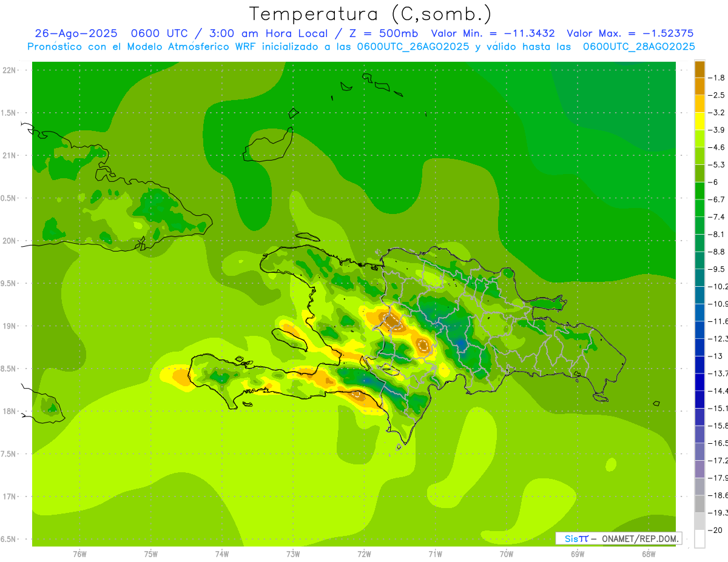The width and height of the screenshot is (728, 562).
Task: Click the '69W' longitude label
Action: 578,554
